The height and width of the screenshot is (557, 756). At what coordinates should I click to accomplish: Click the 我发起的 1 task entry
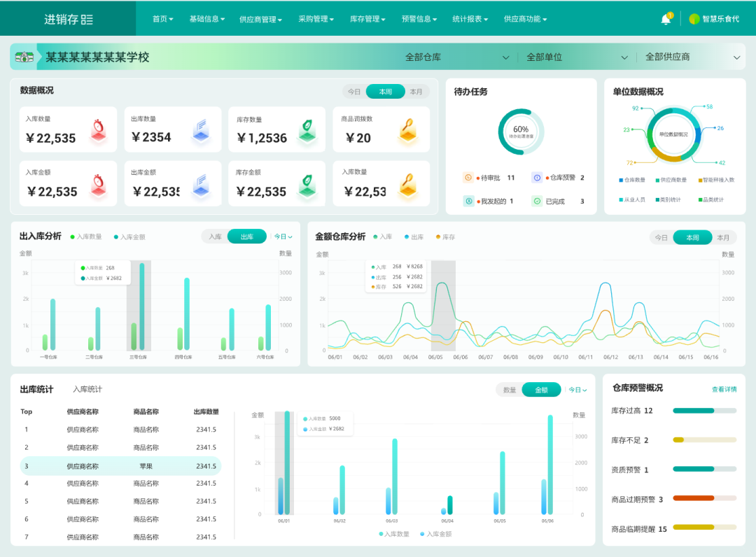click(x=489, y=201)
